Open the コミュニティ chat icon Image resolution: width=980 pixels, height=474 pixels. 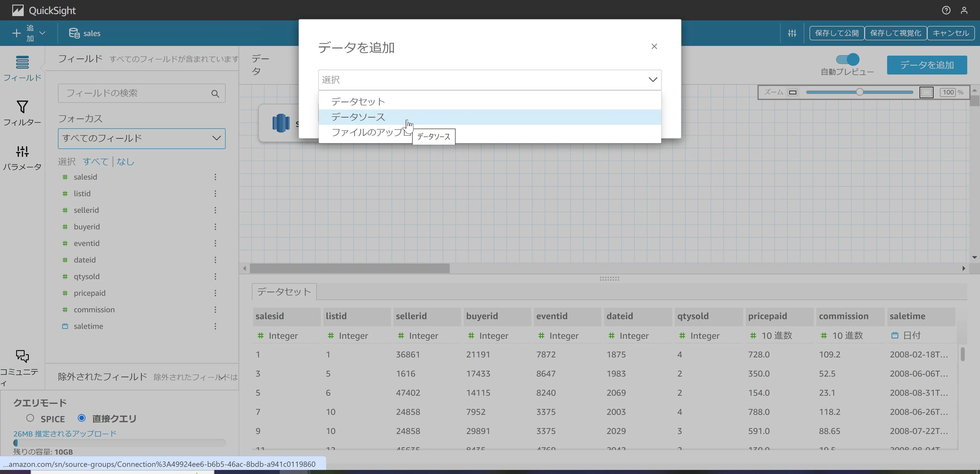22,356
